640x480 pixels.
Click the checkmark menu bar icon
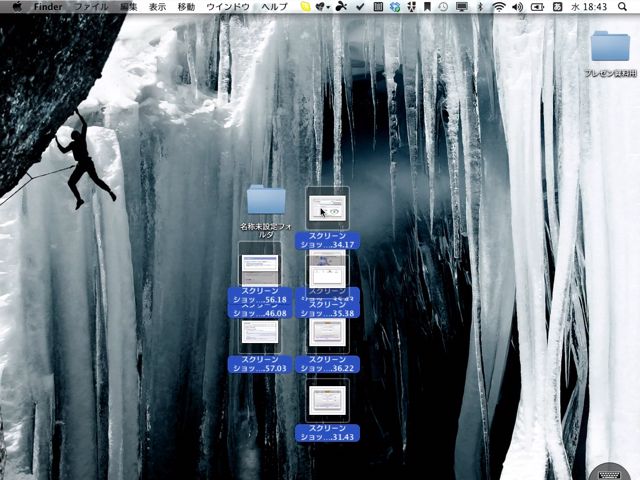[360, 7]
